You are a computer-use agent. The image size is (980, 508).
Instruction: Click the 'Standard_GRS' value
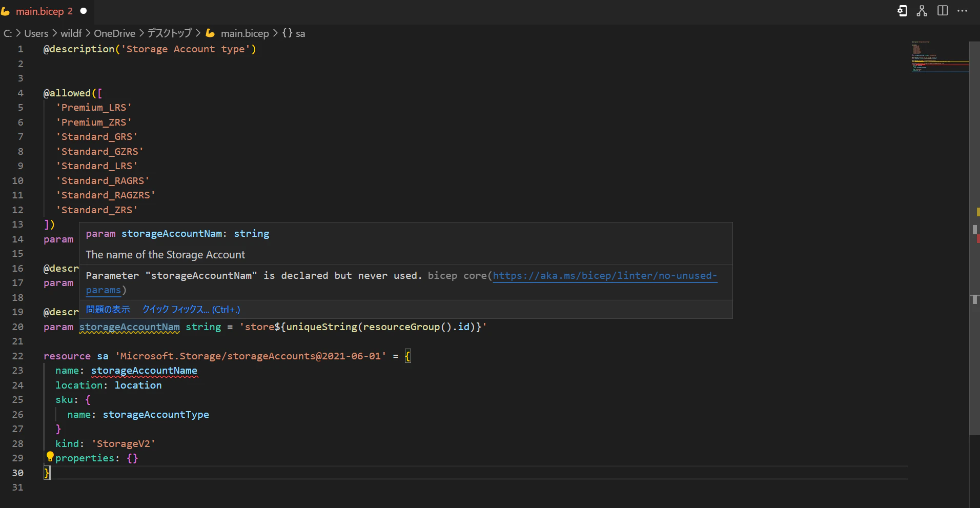(x=97, y=137)
